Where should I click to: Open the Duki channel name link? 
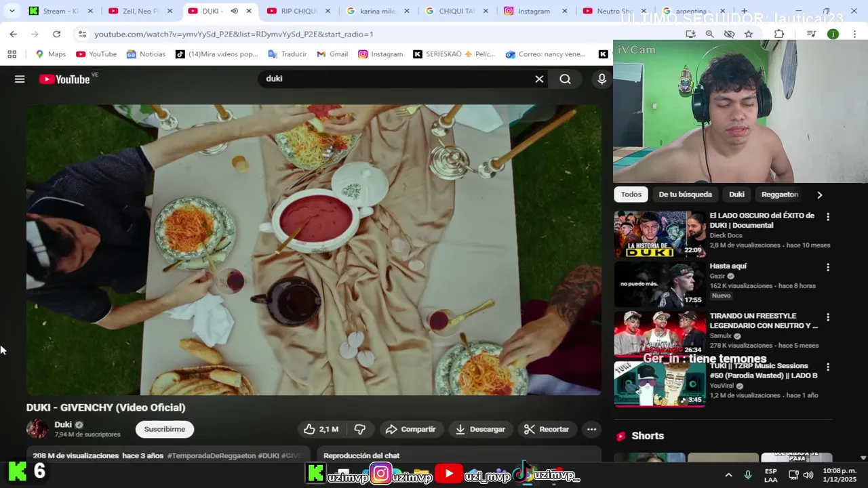[x=63, y=424]
